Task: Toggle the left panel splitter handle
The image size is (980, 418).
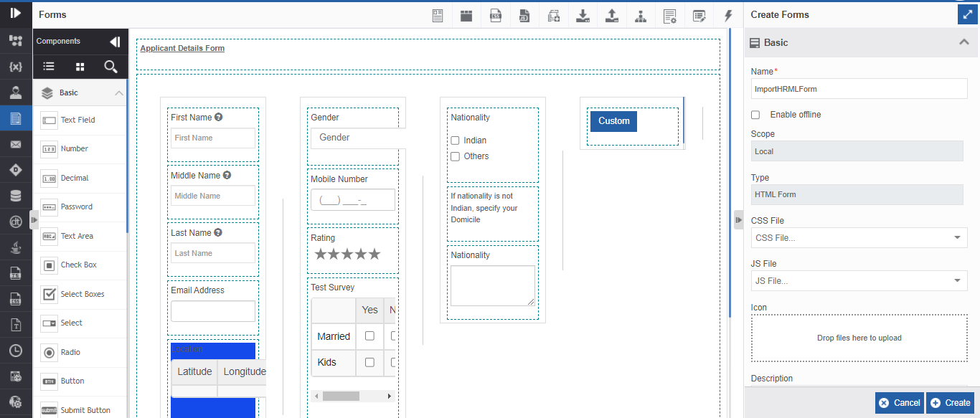Action: [x=34, y=219]
